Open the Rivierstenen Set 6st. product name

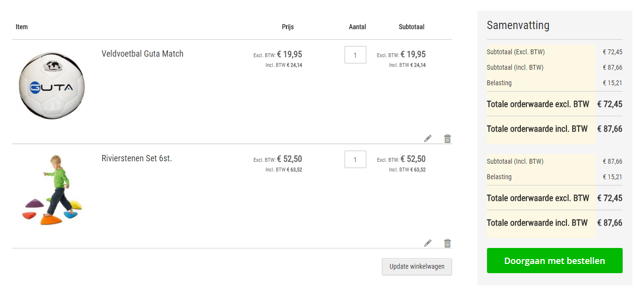tap(137, 158)
